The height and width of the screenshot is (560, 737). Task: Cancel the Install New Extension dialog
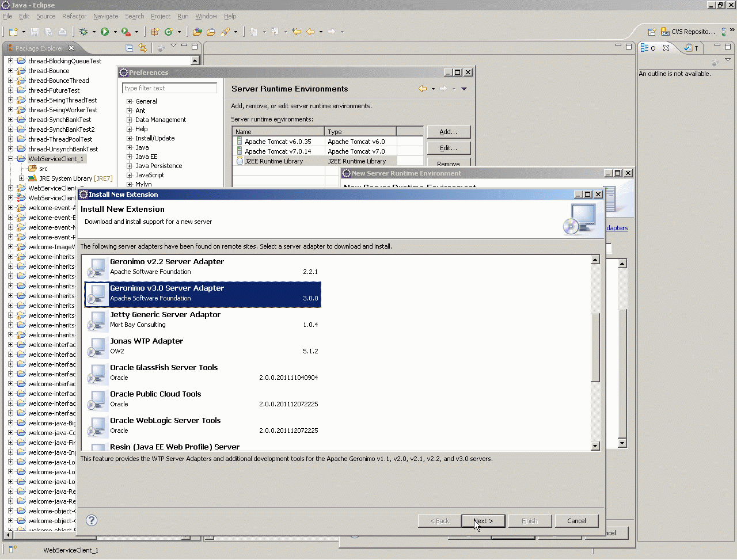[576, 521]
